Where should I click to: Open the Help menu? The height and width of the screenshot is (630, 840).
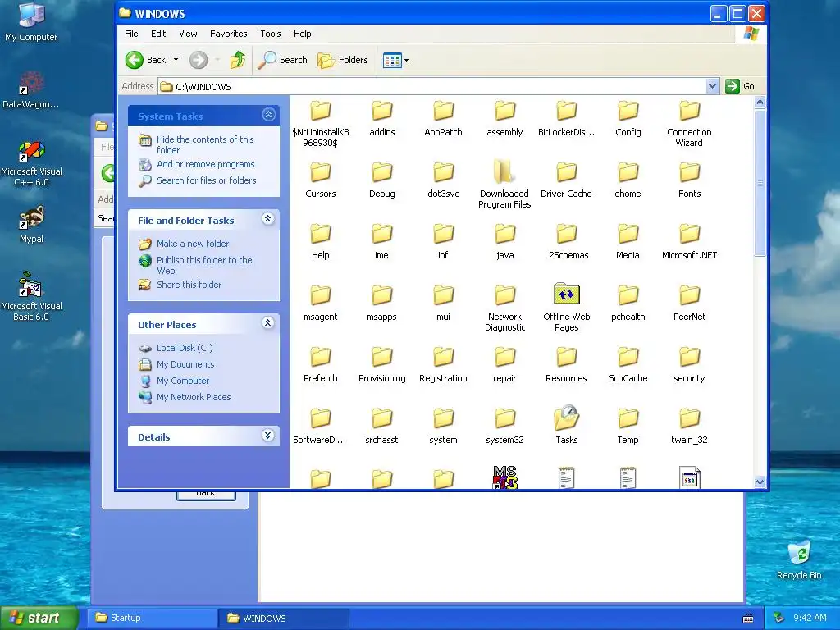coord(302,34)
